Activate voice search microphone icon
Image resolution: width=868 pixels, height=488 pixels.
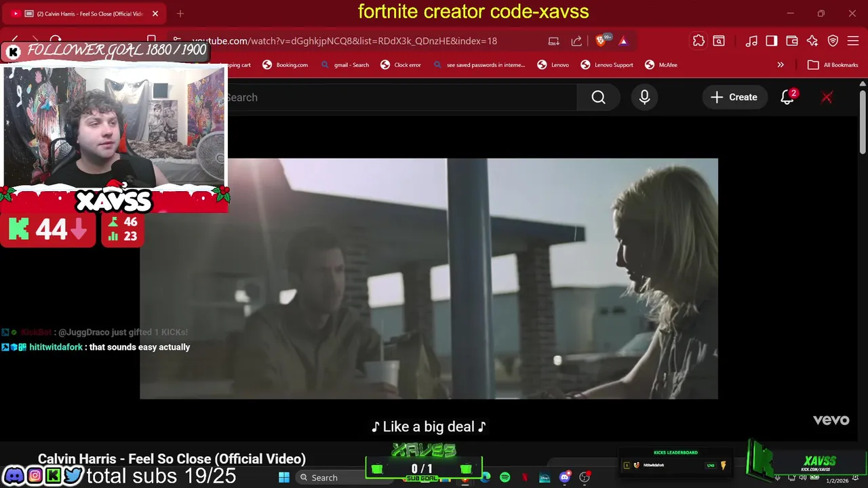[x=644, y=98]
